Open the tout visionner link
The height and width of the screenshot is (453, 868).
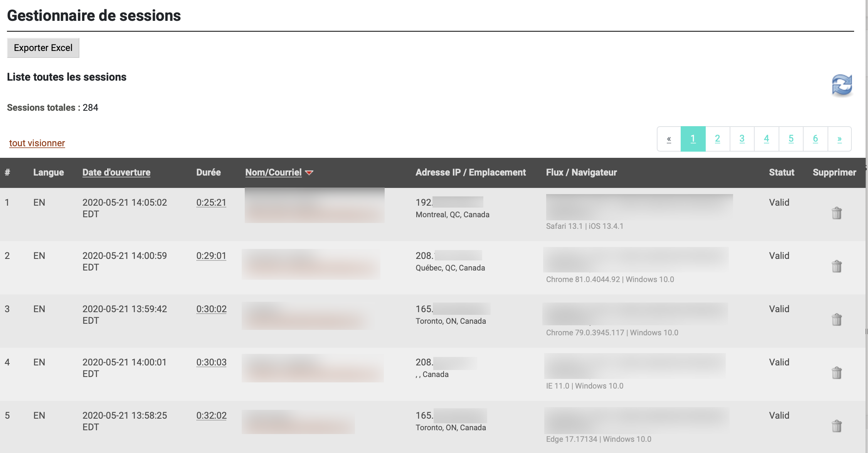(37, 143)
